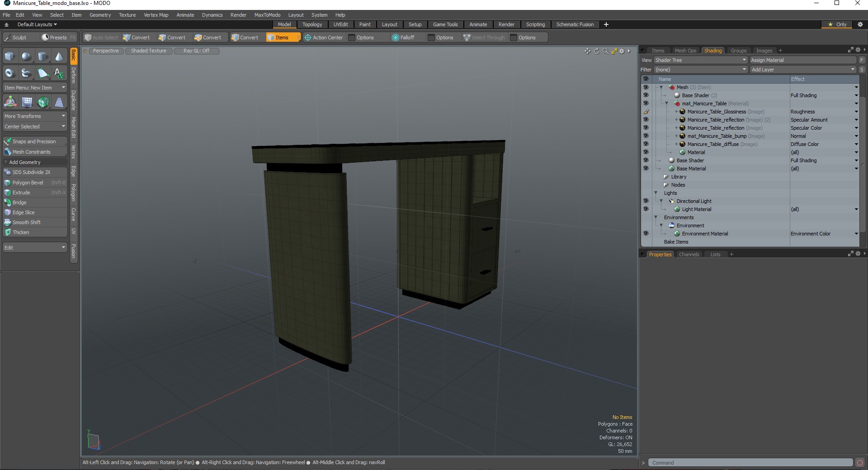Viewport: 868px width, 470px height.
Task: Open the Geometry menu
Action: 100,15
